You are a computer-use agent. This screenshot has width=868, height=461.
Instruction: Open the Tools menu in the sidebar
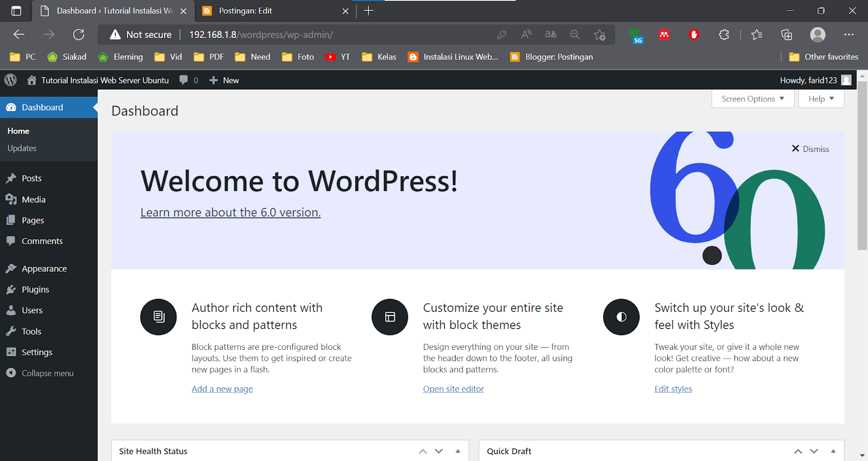(x=49, y=331)
